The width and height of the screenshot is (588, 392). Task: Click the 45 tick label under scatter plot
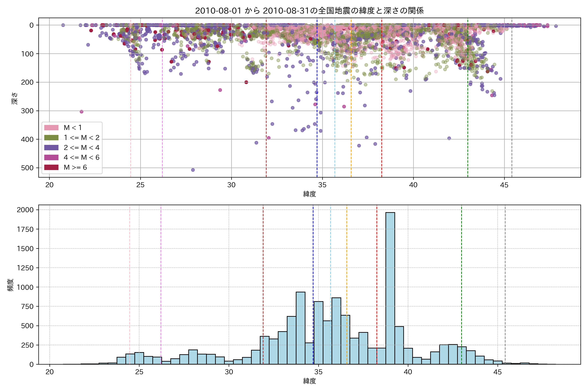tap(504, 185)
